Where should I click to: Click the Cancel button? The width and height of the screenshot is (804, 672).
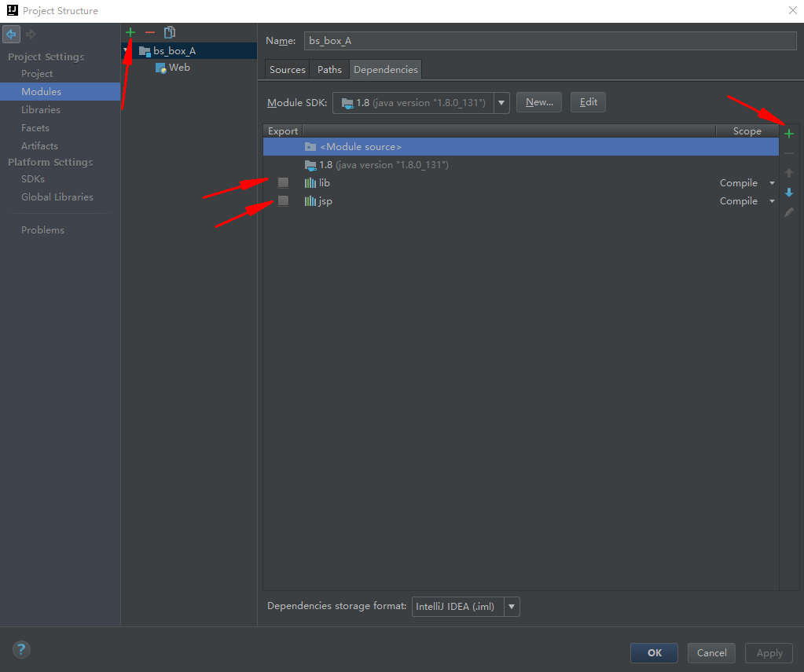coord(712,653)
